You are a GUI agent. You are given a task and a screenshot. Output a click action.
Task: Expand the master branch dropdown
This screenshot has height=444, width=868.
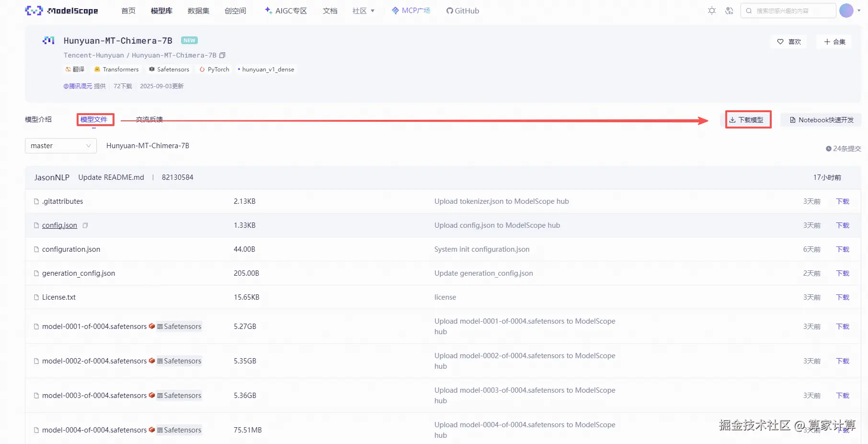coord(61,146)
